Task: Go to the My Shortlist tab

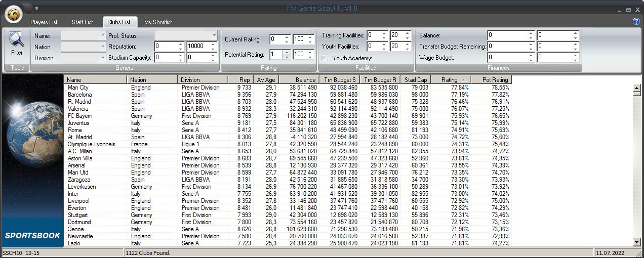Action: click(157, 22)
